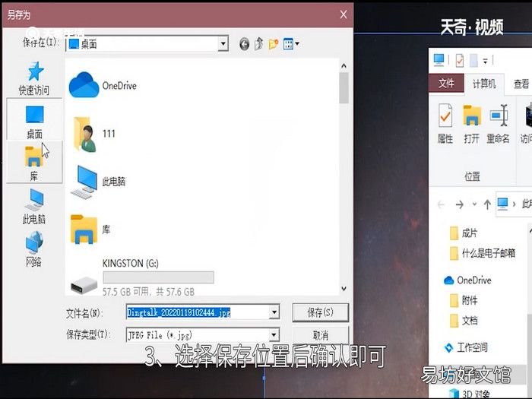Screen dimensions: 532x399
Task: Expand the save type (保存类型) dropdown
Action: pos(274,335)
